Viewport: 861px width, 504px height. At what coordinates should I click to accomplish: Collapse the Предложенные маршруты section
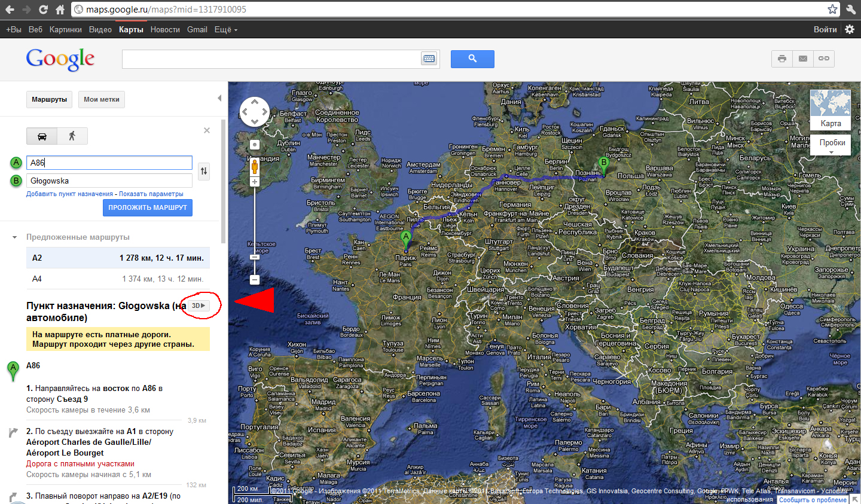[x=14, y=237]
